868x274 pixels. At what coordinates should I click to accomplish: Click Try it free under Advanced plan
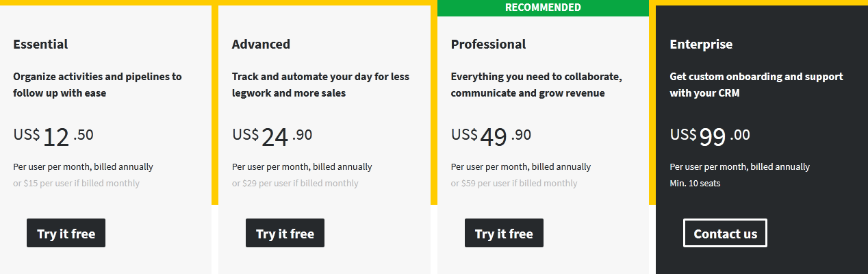[285, 233]
